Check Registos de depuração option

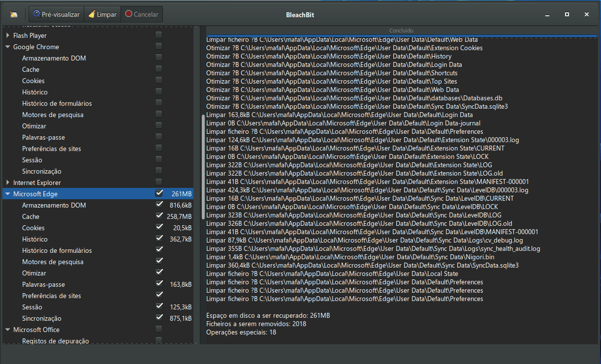pyautogui.click(x=158, y=340)
